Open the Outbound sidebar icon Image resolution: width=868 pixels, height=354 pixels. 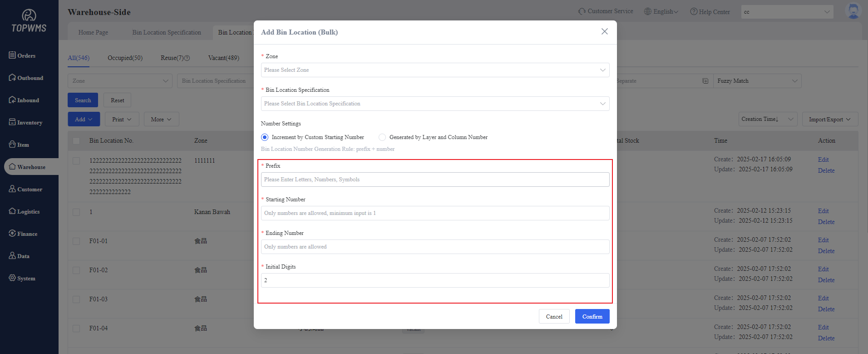pos(12,77)
